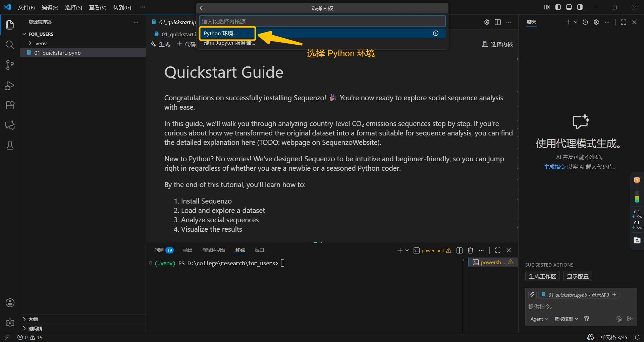
Task: Toggle the primary sidebar layout button
Action: (x=558, y=7)
